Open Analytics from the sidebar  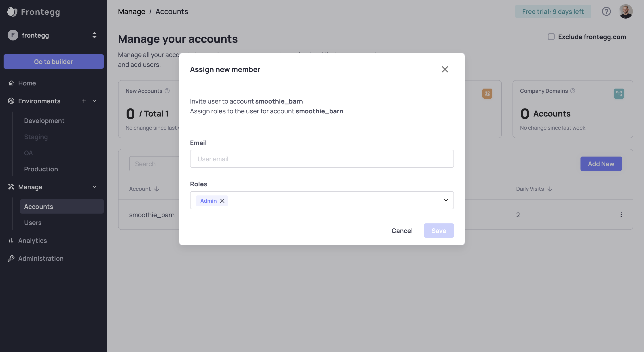(x=32, y=240)
